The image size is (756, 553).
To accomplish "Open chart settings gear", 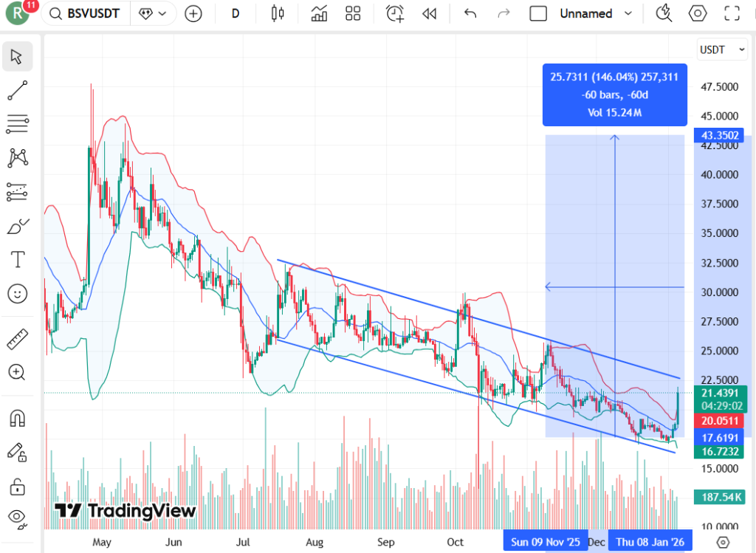I will coord(697,13).
